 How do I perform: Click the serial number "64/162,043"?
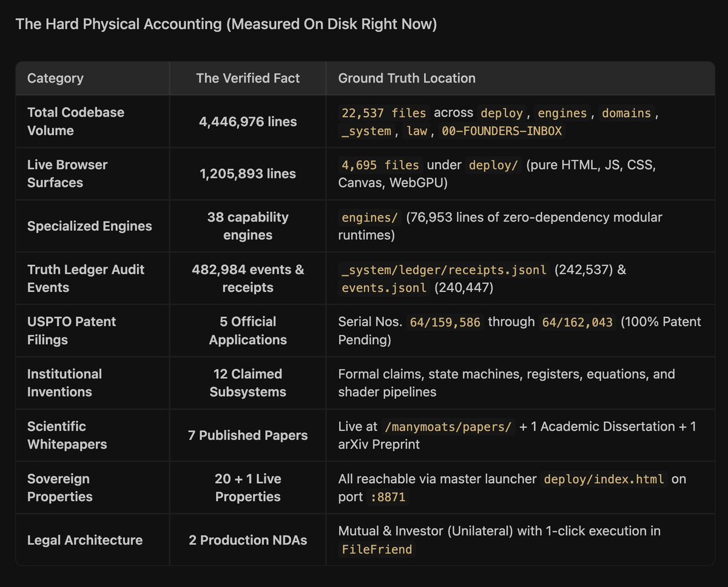578,322
